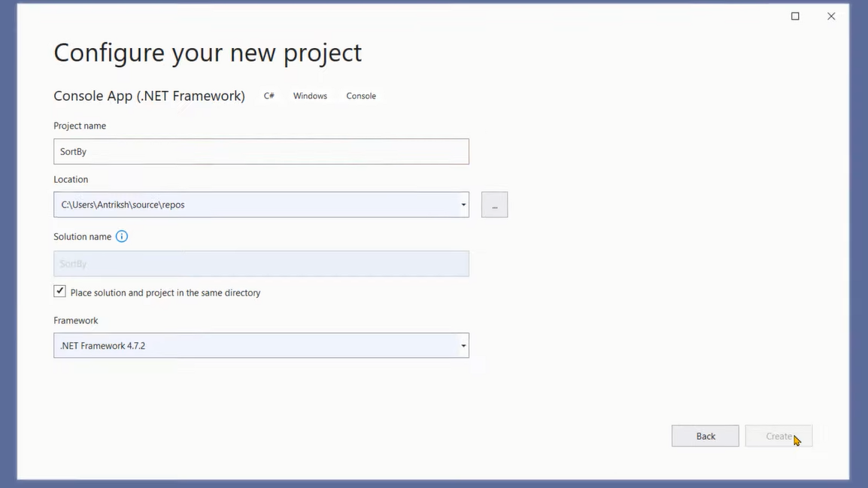The width and height of the screenshot is (868, 488).
Task: Close the Configure your new project dialog
Action: (831, 17)
